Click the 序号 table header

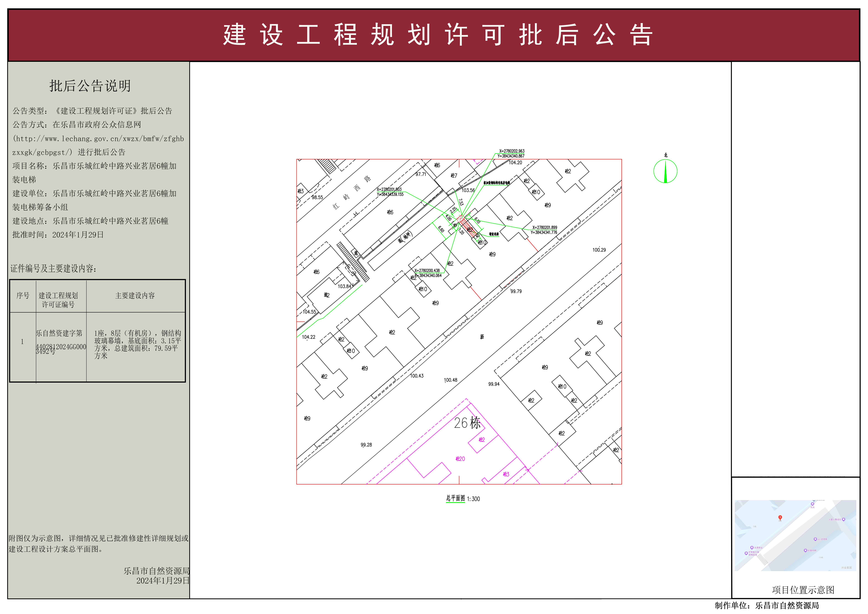pyautogui.click(x=23, y=296)
